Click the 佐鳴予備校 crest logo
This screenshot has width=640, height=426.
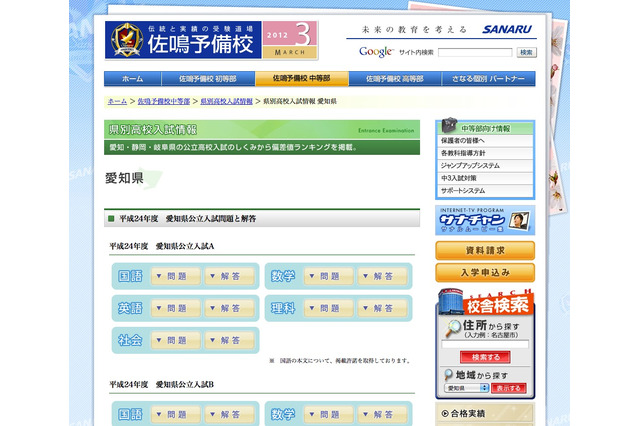(x=127, y=40)
